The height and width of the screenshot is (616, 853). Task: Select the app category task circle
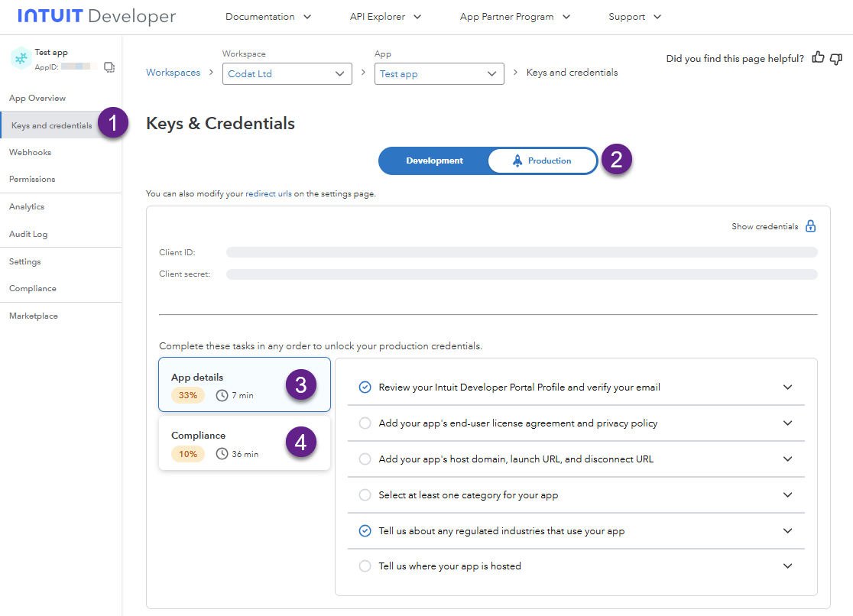click(365, 495)
